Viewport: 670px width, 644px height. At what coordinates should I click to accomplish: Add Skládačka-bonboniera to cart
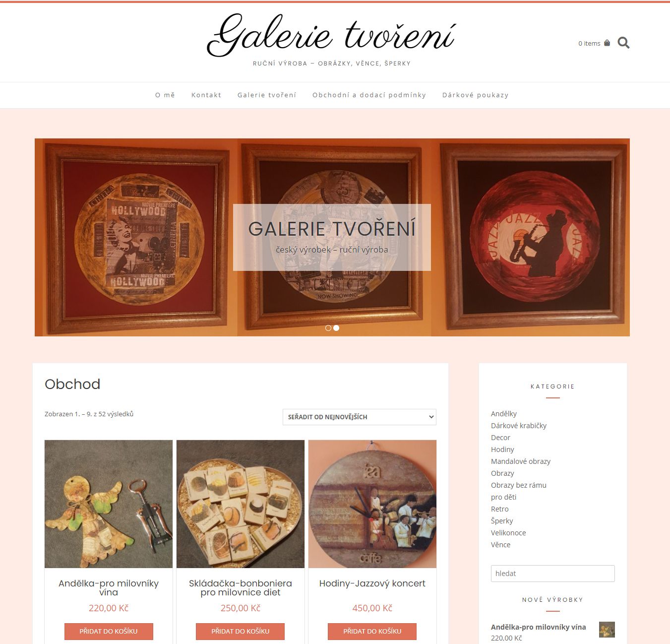(x=241, y=631)
